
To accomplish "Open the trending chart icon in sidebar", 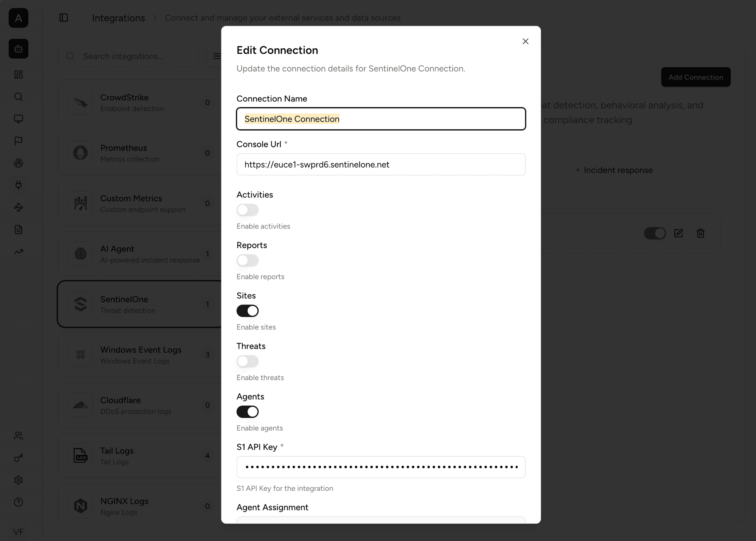I will (19, 252).
